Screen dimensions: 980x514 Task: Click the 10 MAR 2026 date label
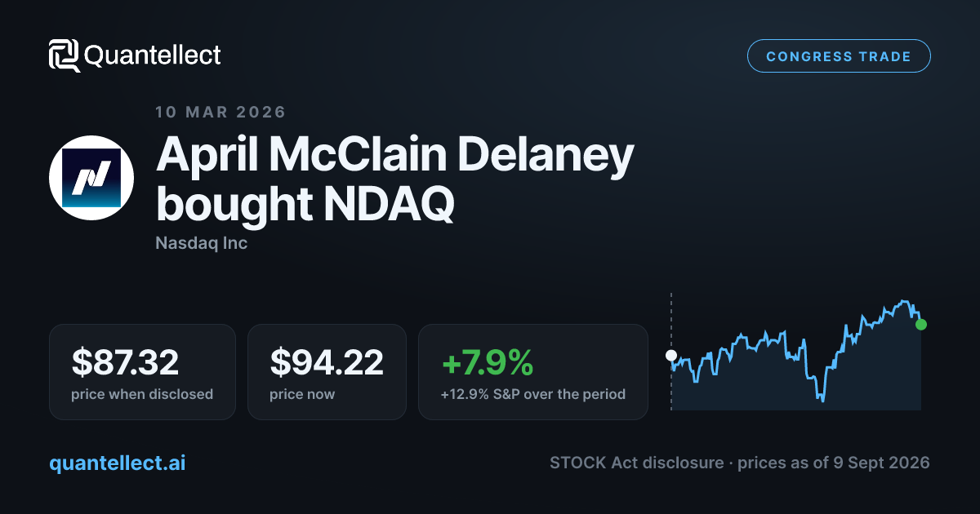[x=220, y=112]
